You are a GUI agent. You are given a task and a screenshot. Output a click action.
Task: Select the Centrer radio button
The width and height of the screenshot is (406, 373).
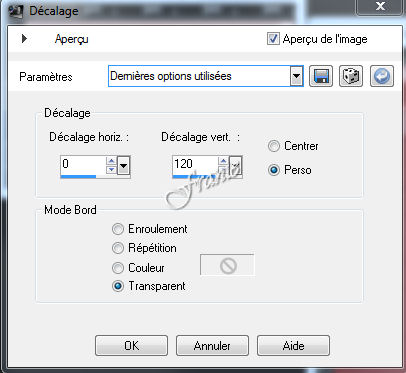(274, 146)
